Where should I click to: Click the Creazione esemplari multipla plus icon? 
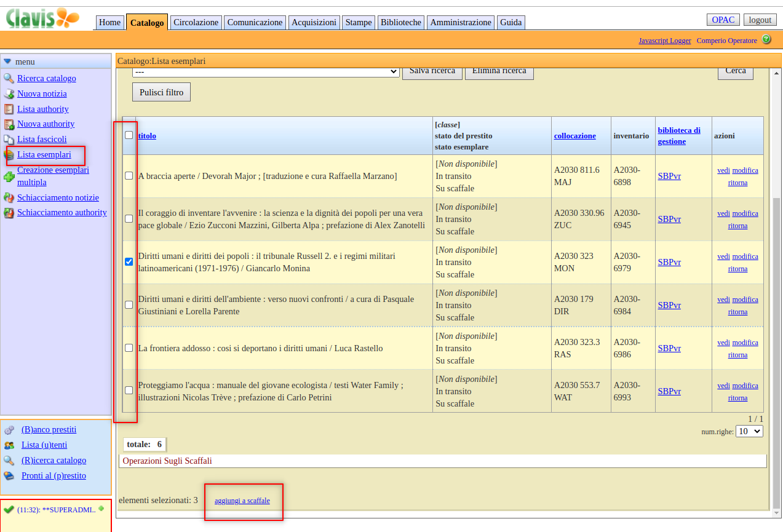9,177
